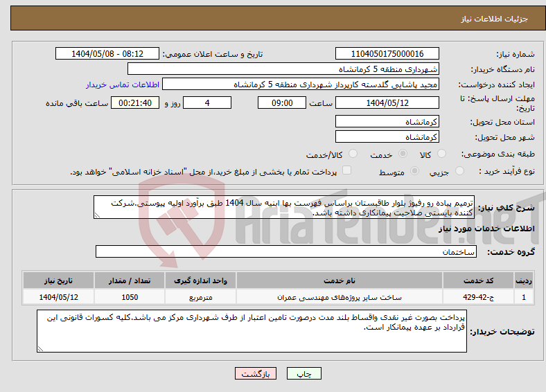Click the service code cell ج-42-429

tap(479, 297)
